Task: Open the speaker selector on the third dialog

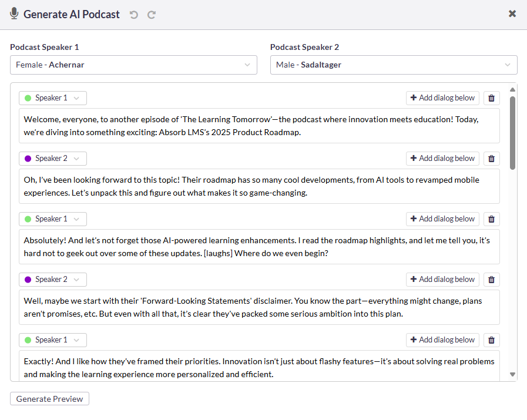Action: (x=52, y=219)
